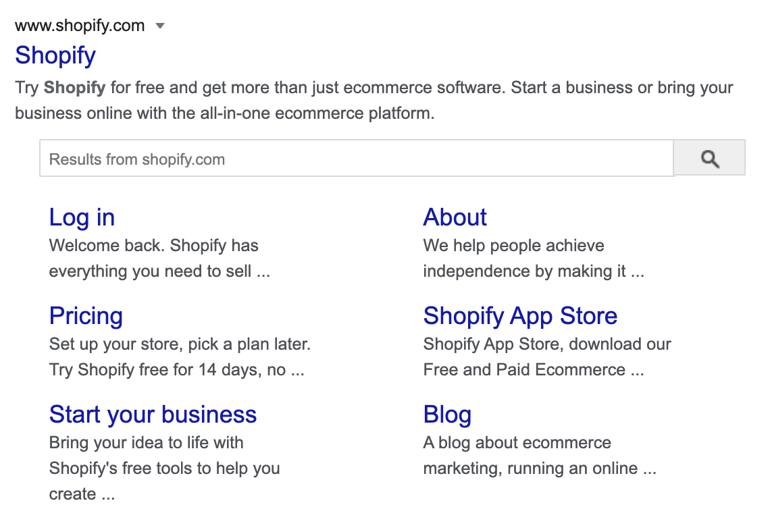Click the 'Start your business' sitelink
The image size is (770, 532).
(x=153, y=415)
